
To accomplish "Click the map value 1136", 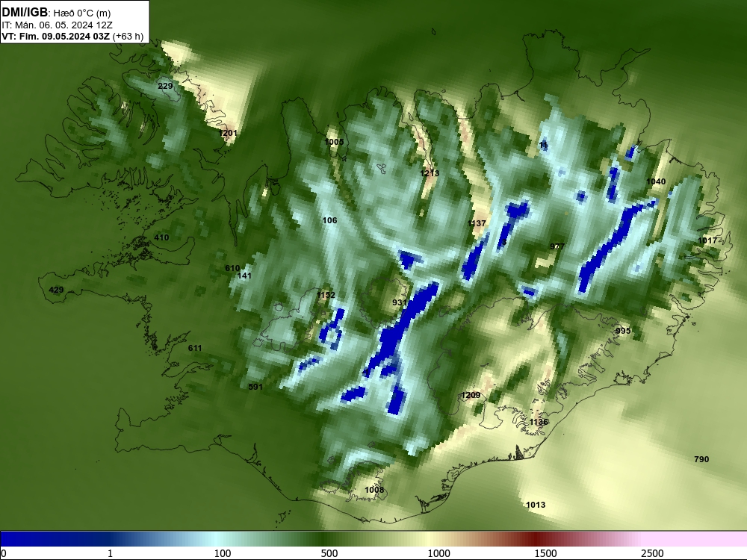I will [539, 423].
